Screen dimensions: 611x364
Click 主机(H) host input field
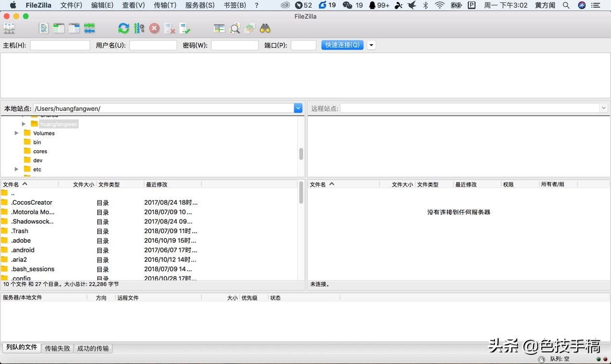pyautogui.click(x=60, y=45)
